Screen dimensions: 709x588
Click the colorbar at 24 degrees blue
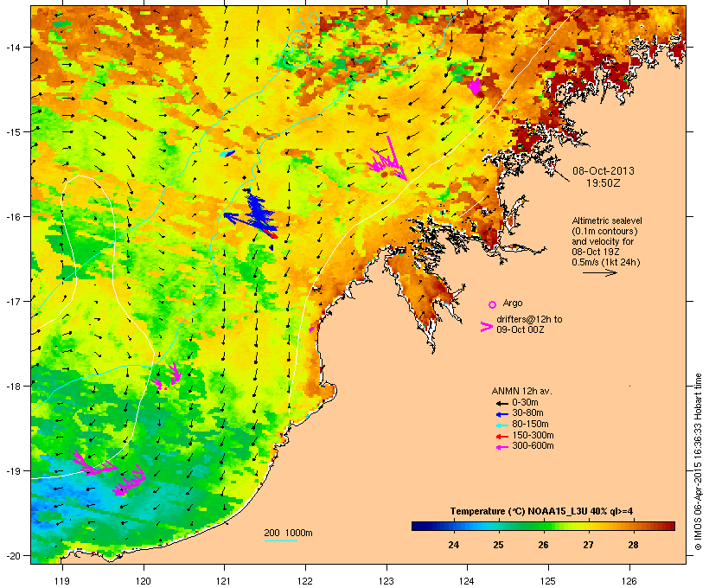click(x=454, y=526)
